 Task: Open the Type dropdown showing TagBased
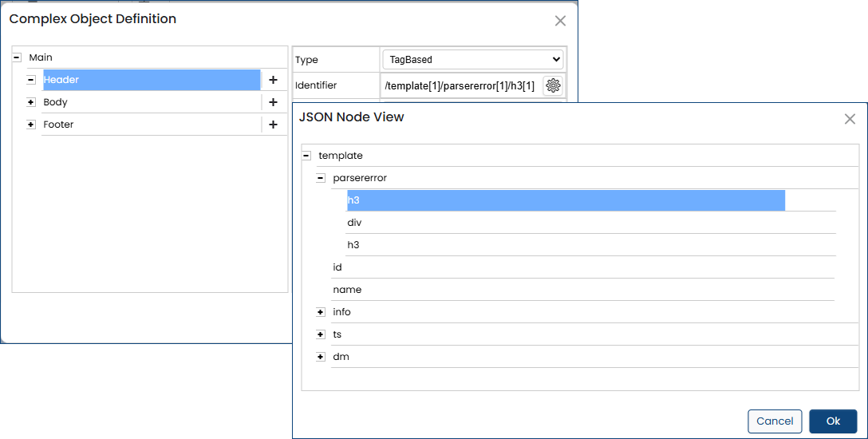pyautogui.click(x=473, y=59)
